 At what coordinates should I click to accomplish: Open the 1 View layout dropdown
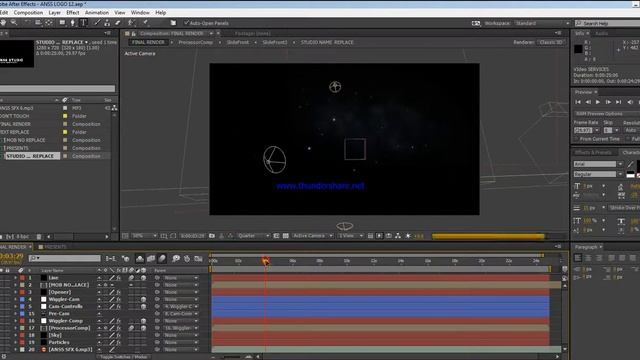[350, 236]
